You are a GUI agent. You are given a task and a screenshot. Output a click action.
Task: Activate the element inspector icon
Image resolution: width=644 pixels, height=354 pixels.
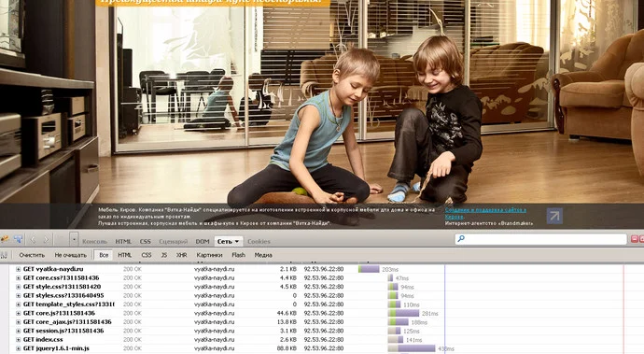click(x=18, y=239)
